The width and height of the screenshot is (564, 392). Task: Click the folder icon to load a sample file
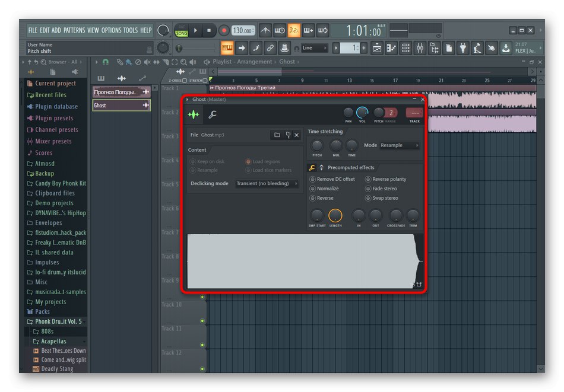[x=277, y=135]
